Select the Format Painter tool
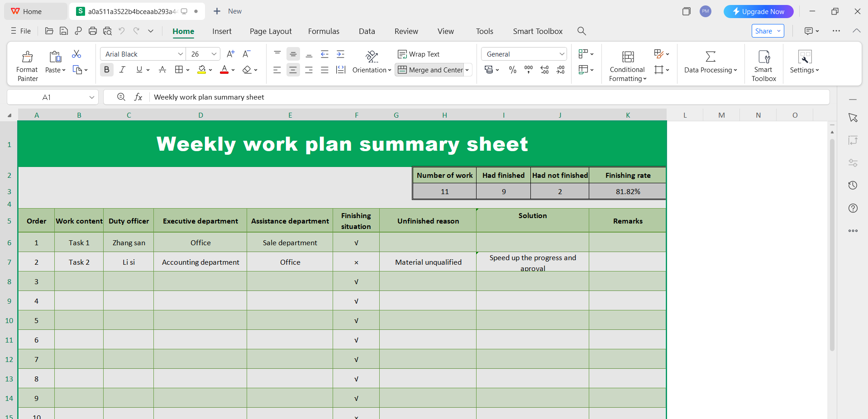This screenshot has width=868, height=419. pyautogui.click(x=27, y=64)
